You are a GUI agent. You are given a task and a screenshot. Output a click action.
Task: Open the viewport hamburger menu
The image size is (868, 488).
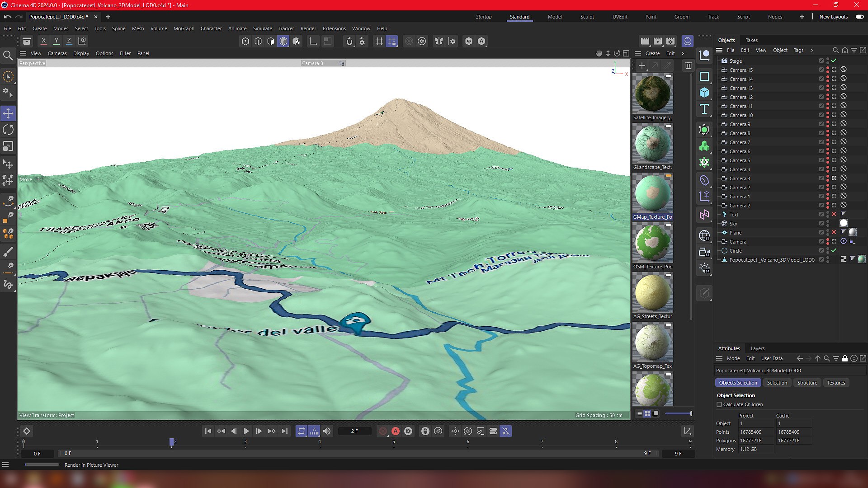pyautogui.click(x=23, y=53)
